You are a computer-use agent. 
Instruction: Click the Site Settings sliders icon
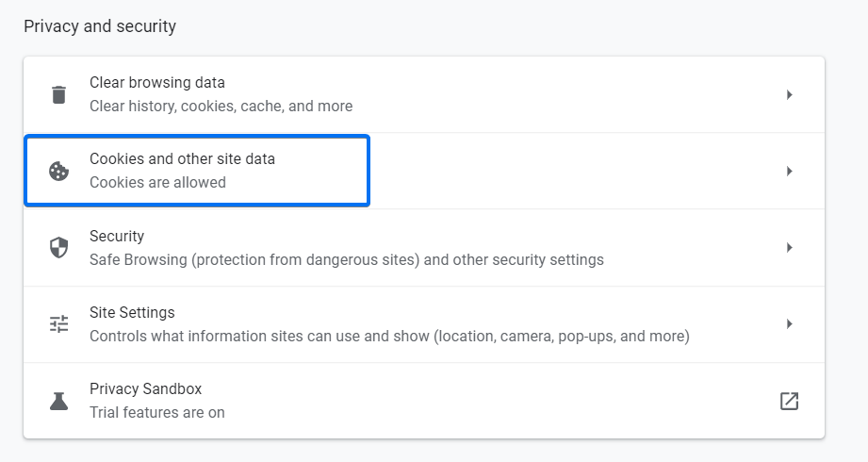tap(58, 324)
